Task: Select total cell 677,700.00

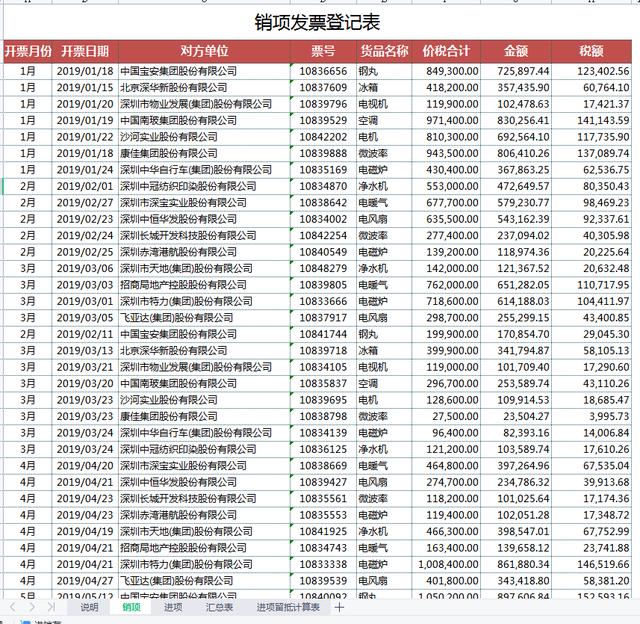Action: click(446, 202)
